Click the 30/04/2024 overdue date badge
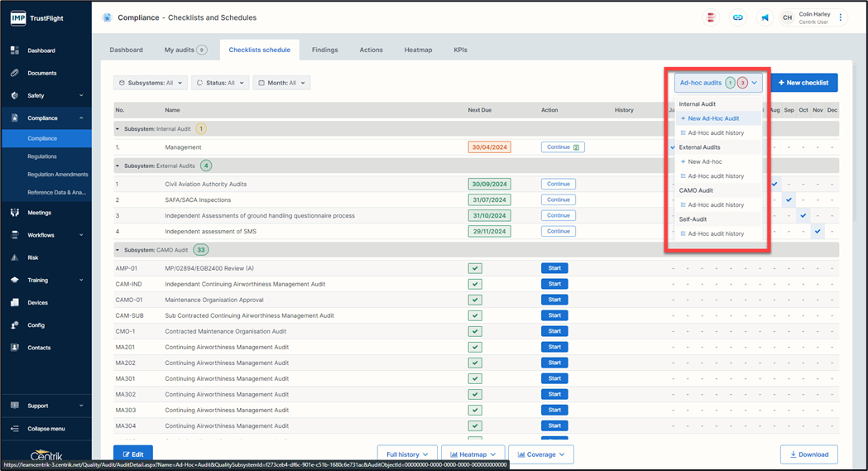Screen dimensions: 868x471 pyautogui.click(x=489, y=147)
